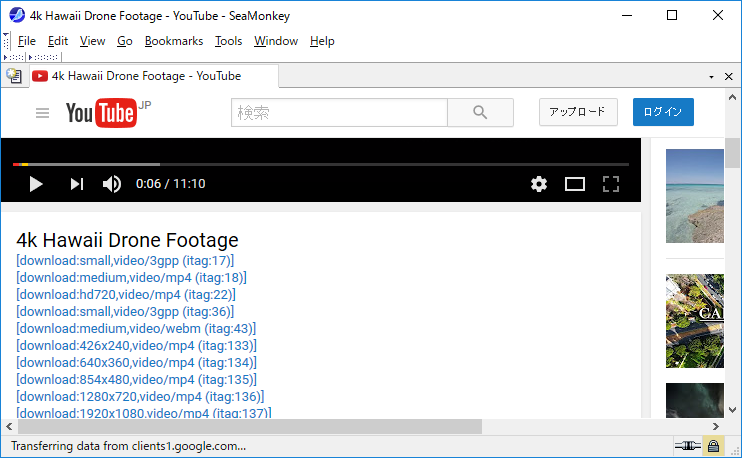Screen dimensions: 742x458
Task: Click the vertical scrollbar down arrow
Action: coord(733,410)
